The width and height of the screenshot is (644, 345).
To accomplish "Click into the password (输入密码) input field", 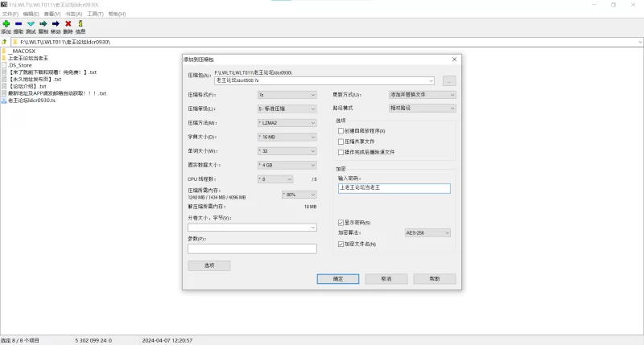I will (x=394, y=188).
